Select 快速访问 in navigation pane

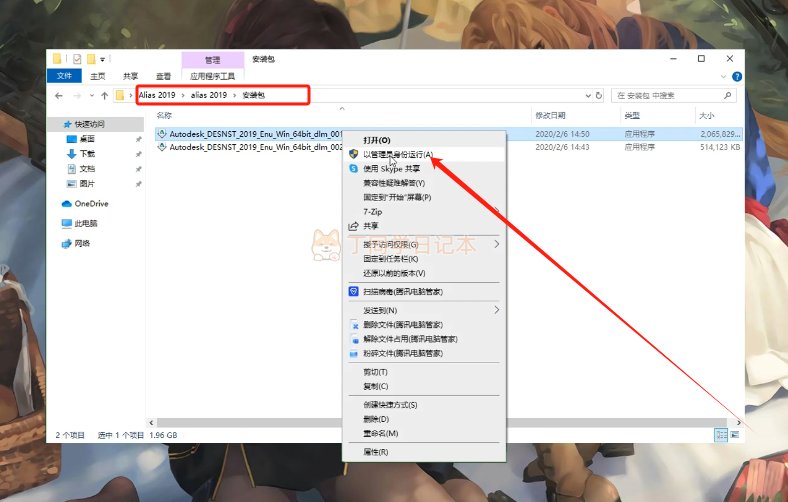pyautogui.click(x=89, y=124)
